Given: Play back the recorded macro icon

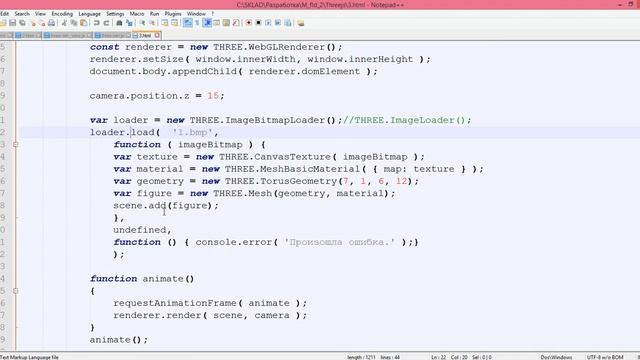Looking at the screenshot, I should (x=268, y=23).
